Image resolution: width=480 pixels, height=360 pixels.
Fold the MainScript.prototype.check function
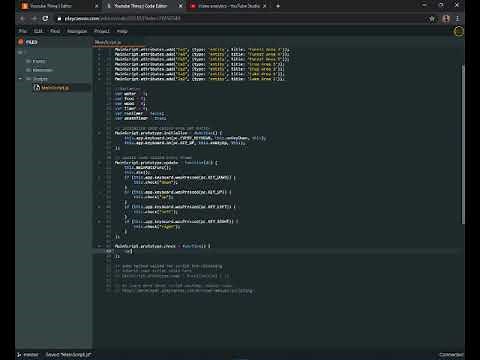[x=99, y=246]
